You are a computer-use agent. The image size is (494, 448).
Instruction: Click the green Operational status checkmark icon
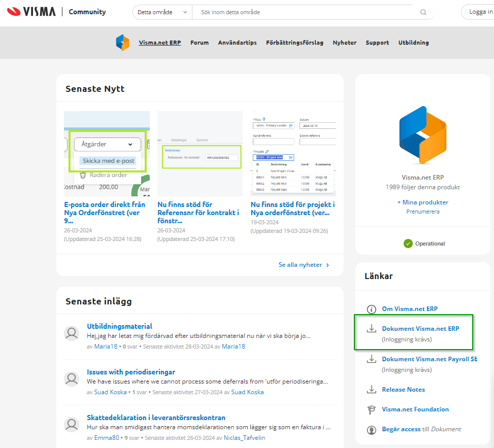[x=408, y=244]
